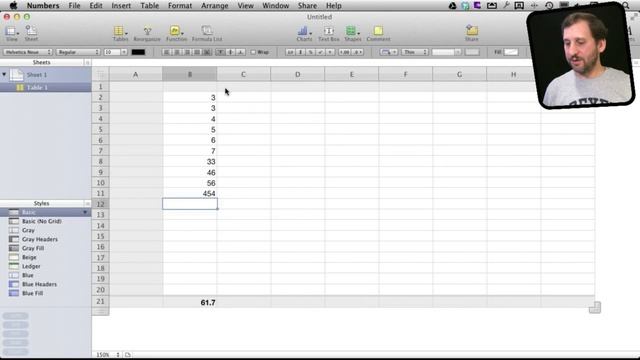Open the Tables toolbar button
The height and width of the screenshot is (360, 640).
[120, 33]
